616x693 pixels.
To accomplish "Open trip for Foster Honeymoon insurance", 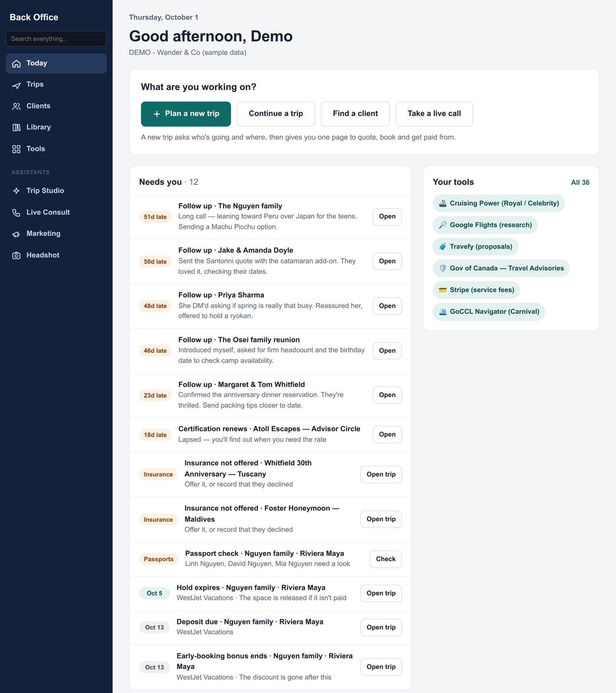I will 381,519.
